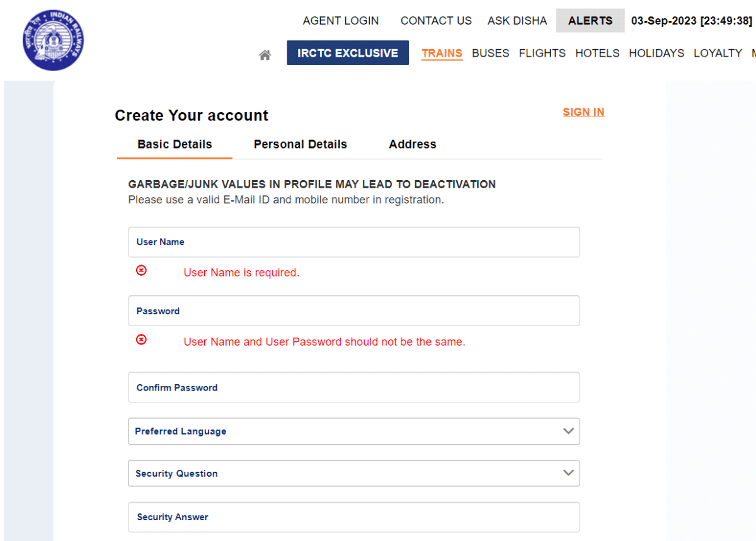Open ASK DISHA assistant
The width and height of the screenshot is (756, 541).
point(517,21)
